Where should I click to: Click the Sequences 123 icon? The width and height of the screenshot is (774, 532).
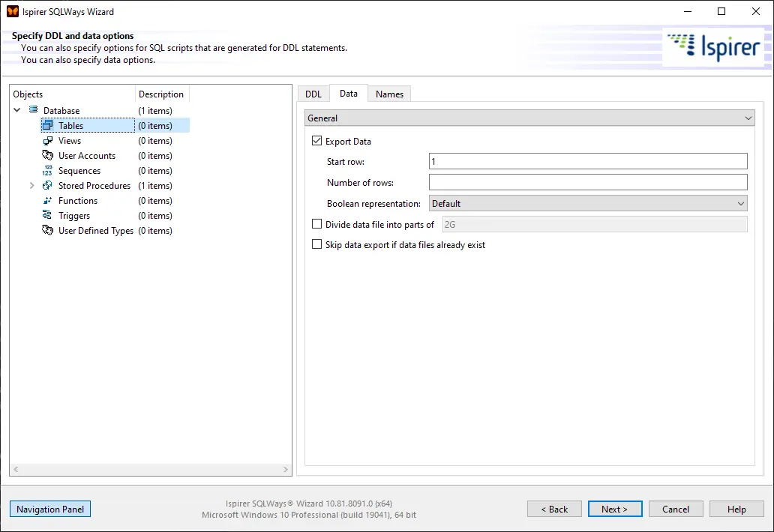coord(47,171)
